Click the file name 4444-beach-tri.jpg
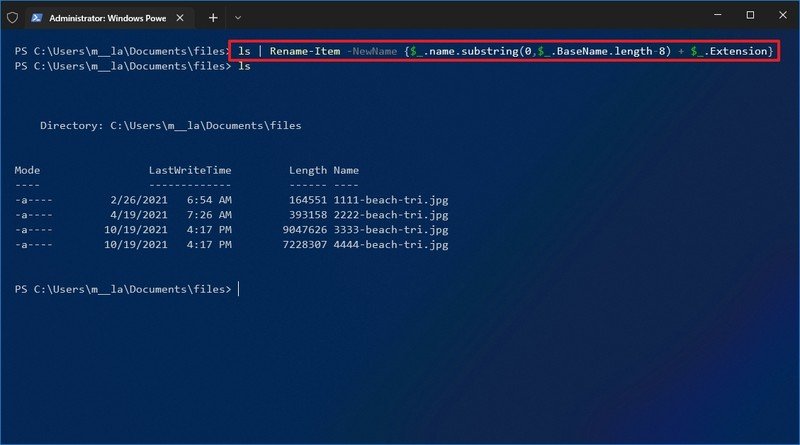800x445 pixels. [390, 245]
